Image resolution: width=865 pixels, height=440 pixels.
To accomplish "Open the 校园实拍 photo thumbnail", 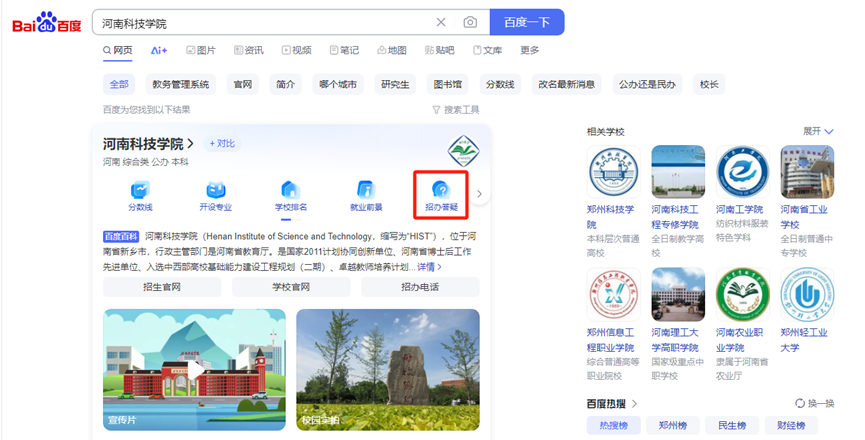I will [388, 369].
